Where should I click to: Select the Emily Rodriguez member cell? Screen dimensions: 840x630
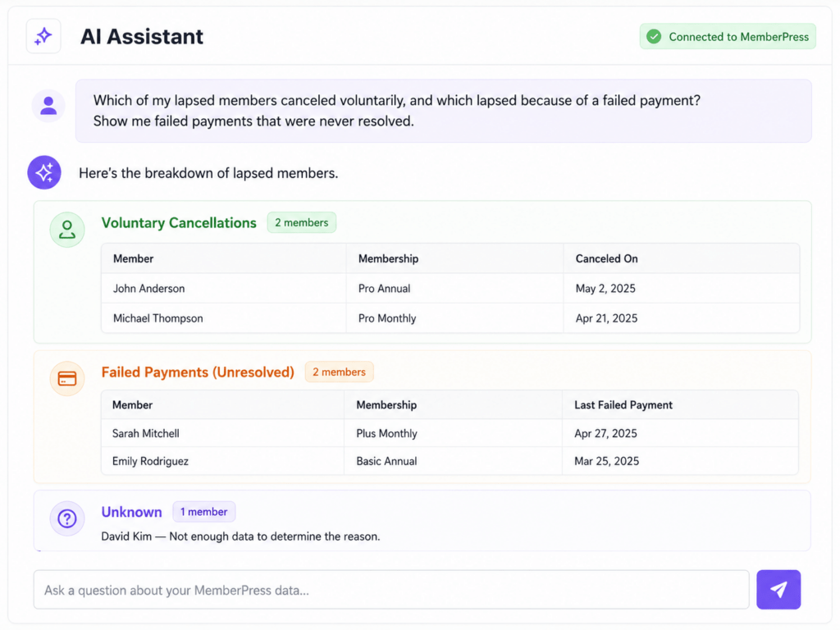pos(222,461)
